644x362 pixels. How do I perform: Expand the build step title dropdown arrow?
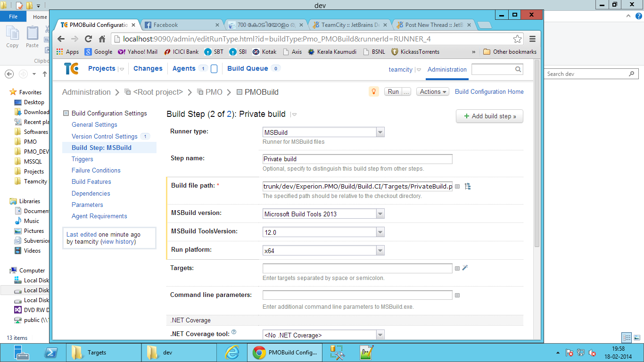(x=294, y=115)
